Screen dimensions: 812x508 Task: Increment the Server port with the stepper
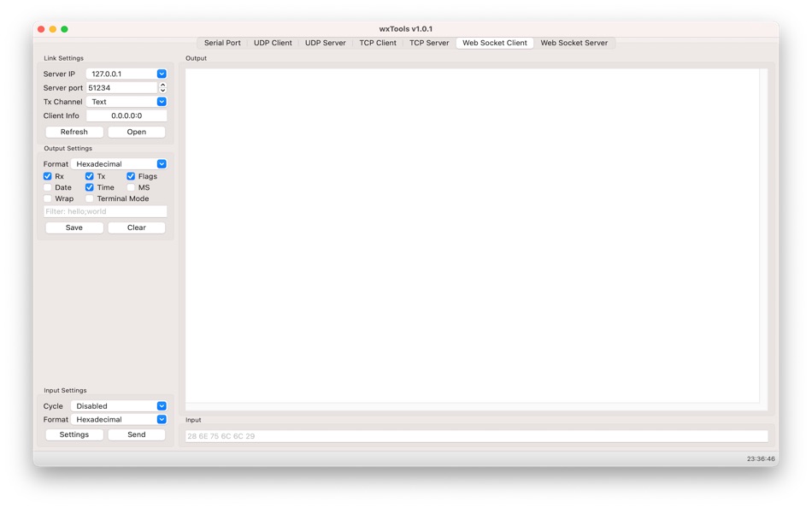(162, 84)
